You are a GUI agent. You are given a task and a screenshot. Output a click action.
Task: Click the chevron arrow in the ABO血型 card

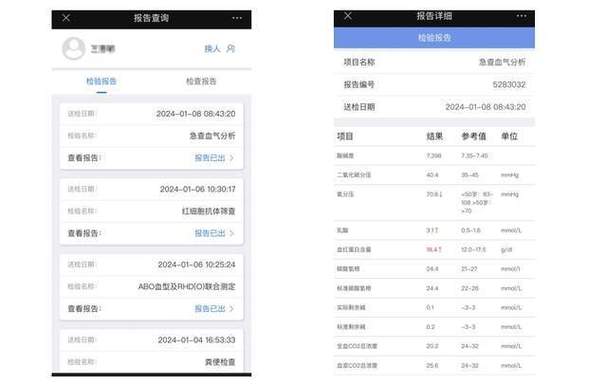[232, 309]
